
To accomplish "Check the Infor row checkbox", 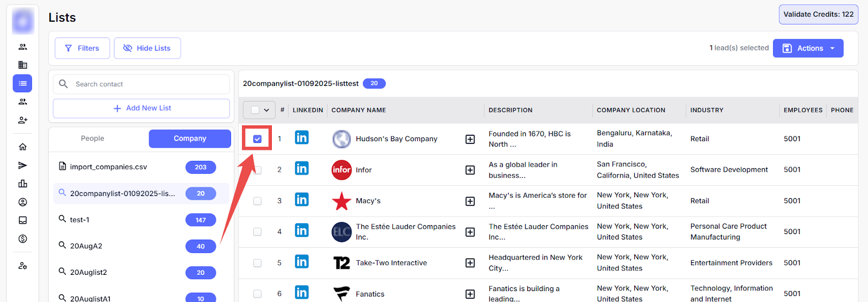I will [x=257, y=170].
